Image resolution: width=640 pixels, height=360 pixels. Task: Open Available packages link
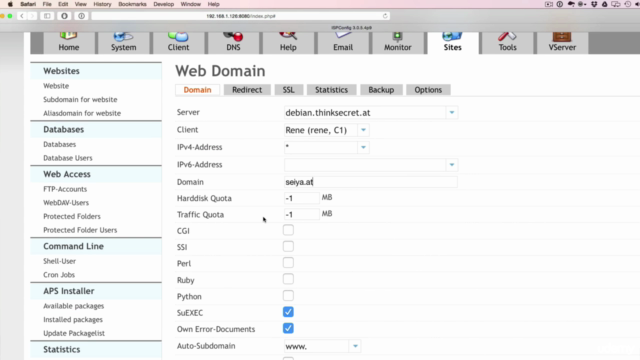(73, 306)
